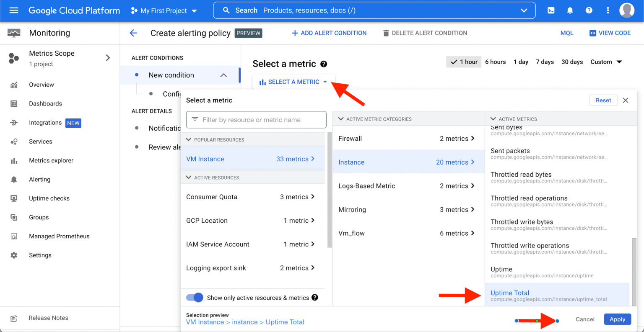Click the Monitoring product logo icon
This screenshot has width=644, height=332.
(14, 33)
